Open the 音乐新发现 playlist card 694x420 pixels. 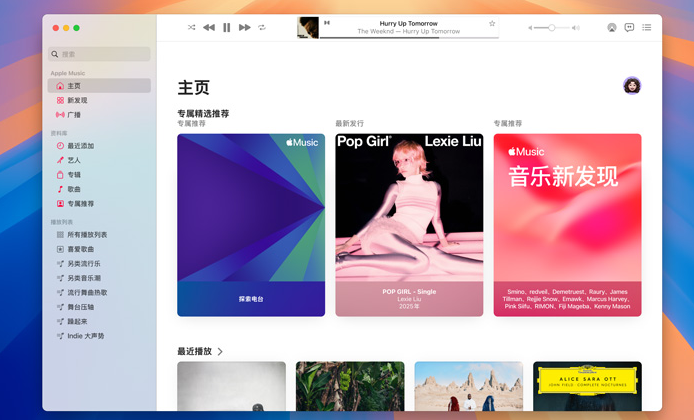tap(567, 225)
